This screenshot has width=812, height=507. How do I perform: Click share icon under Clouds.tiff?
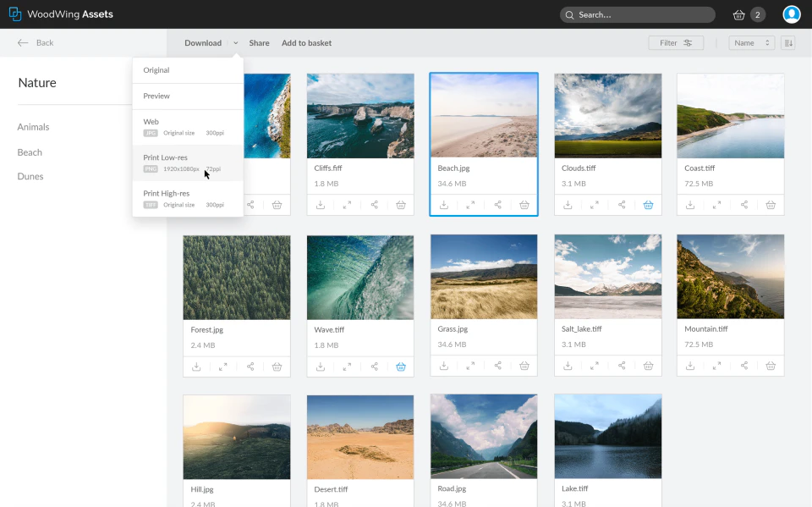tap(622, 205)
